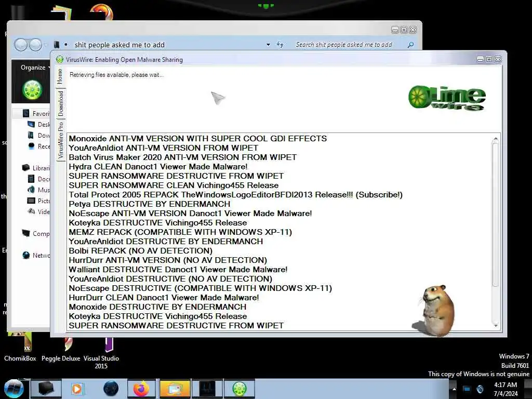Select NoEscape ANTI-VM VERSION Danoct1 entry
This screenshot has height=399, width=532.
pyautogui.click(x=190, y=214)
